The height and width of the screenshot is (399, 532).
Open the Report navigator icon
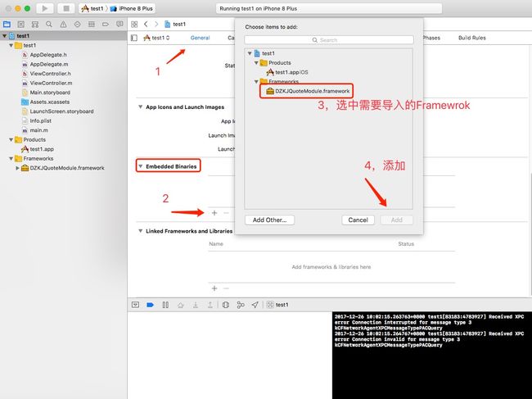(119, 24)
